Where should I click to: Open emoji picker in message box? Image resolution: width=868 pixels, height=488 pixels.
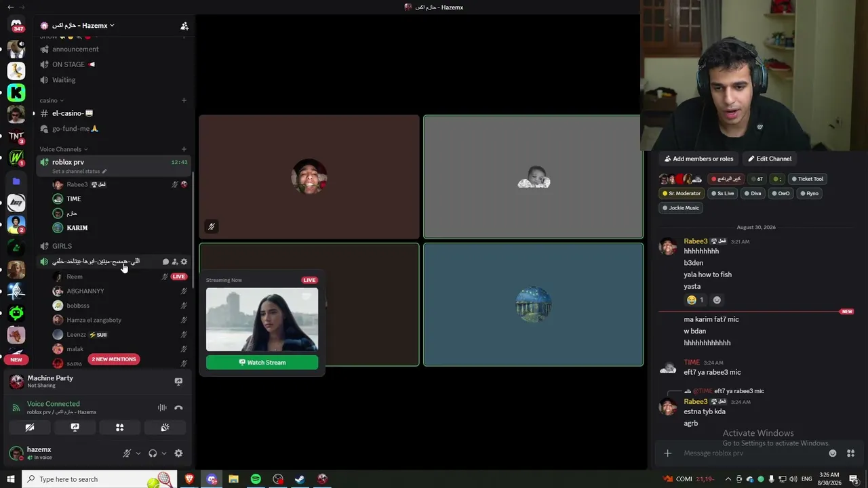tap(833, 453)
